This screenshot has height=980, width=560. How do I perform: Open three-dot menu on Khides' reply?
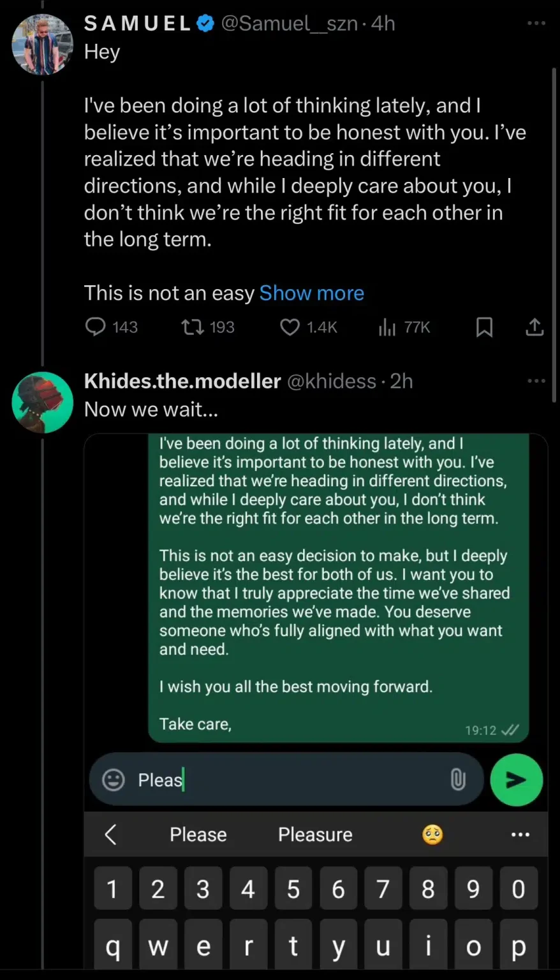pos(536,381)
